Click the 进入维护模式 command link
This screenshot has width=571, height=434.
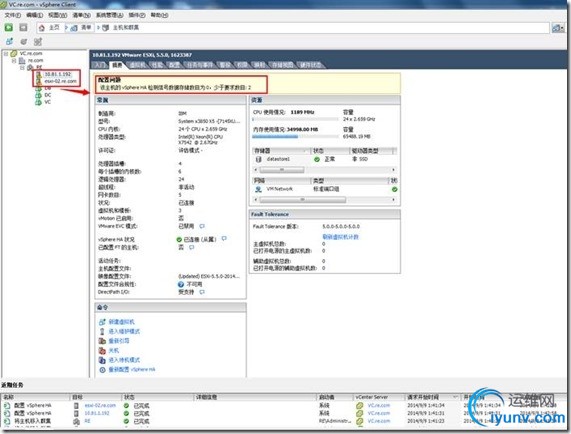tap(124, 331)
